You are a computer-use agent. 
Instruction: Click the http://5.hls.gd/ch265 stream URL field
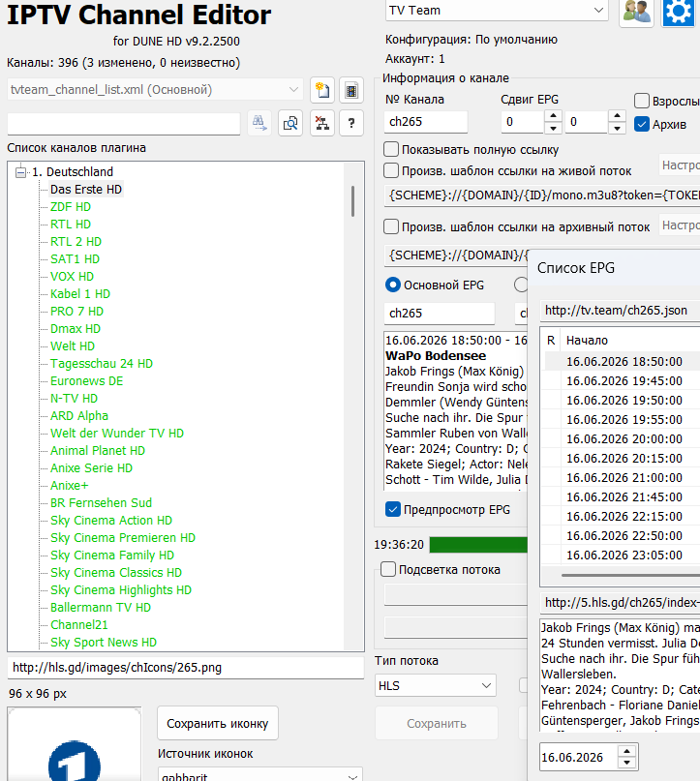coord(620,603)
